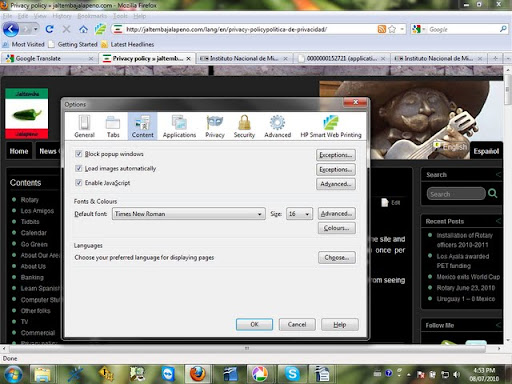
Task: Click Choose language button
Action: pyautogui.click(x=337, y=257)
